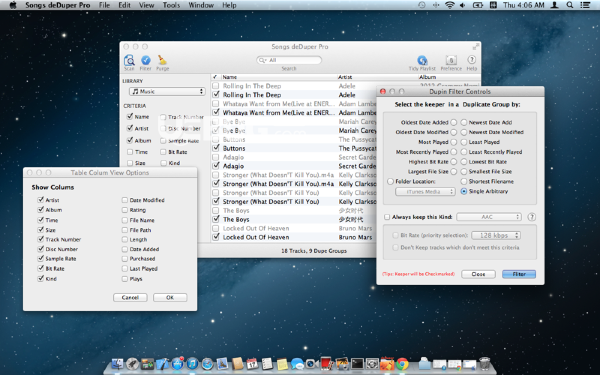The width and height of the screenshot is (600, 375).
Task: Open the AAC kind dropdown
Action: (489, 217)
